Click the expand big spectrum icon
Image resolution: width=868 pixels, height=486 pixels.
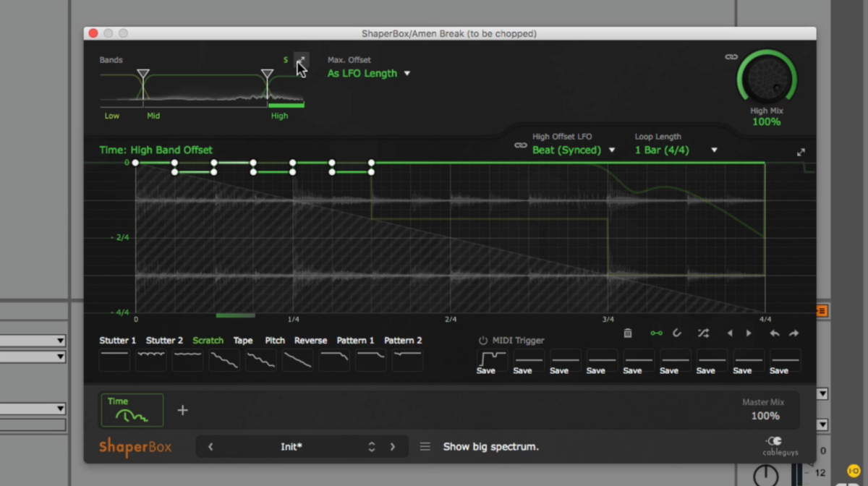pos(301,60)
